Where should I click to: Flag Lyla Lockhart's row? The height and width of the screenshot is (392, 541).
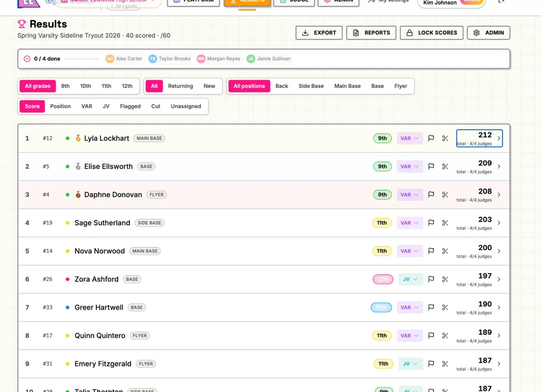coord(431,138)
